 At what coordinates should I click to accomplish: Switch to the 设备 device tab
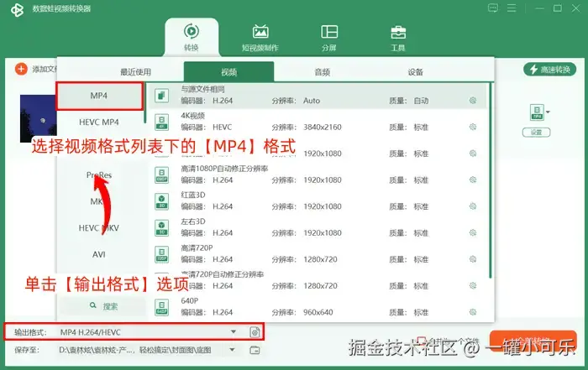tap(415, 72)
